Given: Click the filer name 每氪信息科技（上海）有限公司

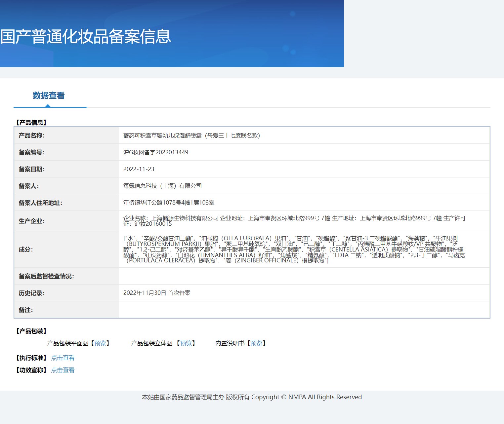Looking at the screenshot, I should tap(162, 186).
